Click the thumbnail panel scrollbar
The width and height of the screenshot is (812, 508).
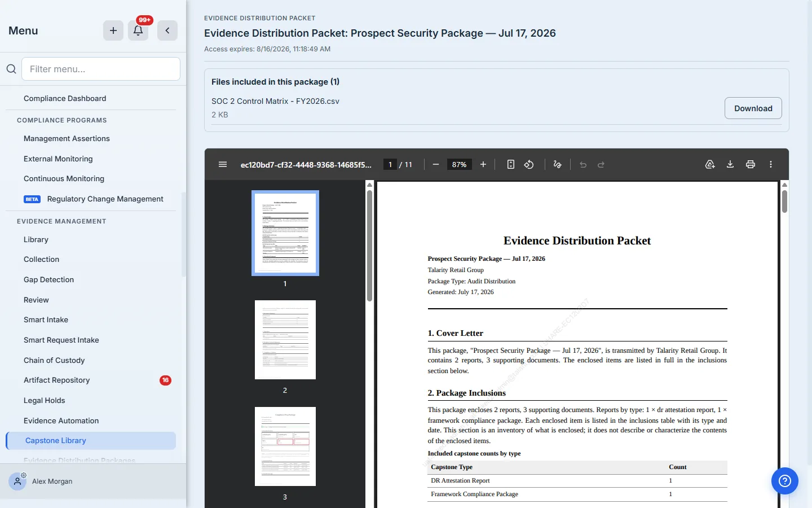click(x=369, y=246)
